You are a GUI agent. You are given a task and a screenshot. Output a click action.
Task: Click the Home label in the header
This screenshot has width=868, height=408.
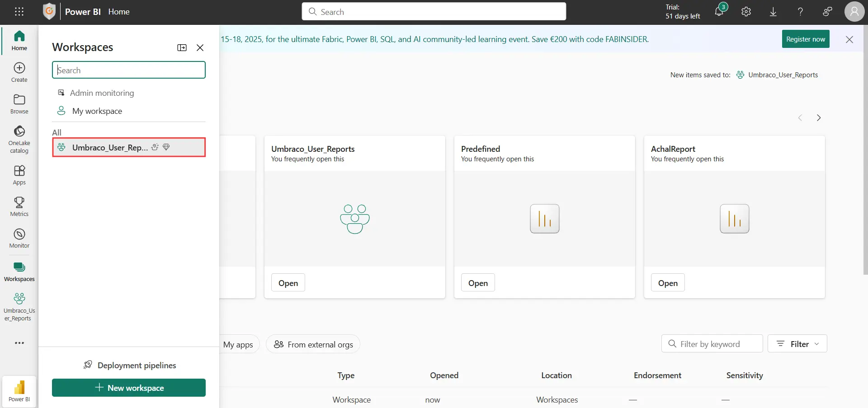(119, 12)
